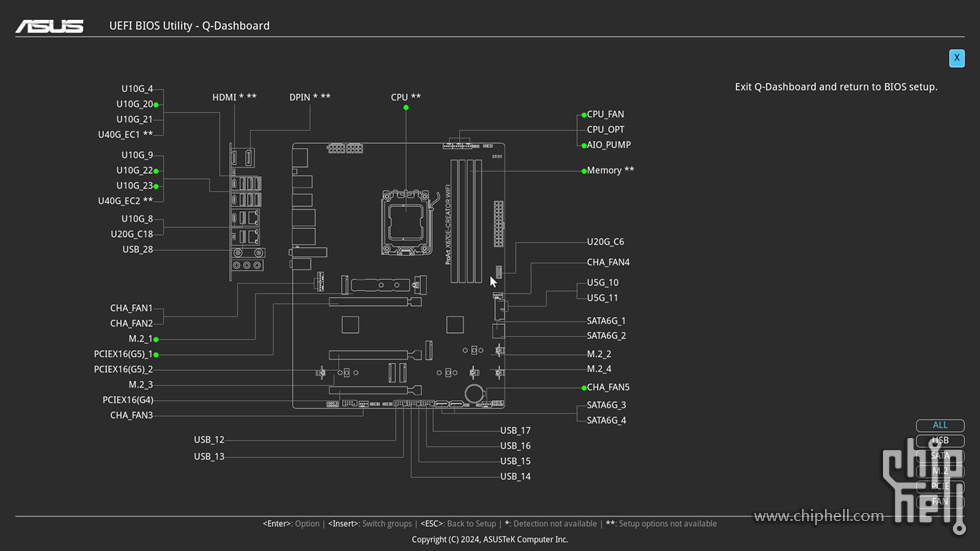Click the SATA6G_3 port label
980x551 pixels.
click(606, 405)
